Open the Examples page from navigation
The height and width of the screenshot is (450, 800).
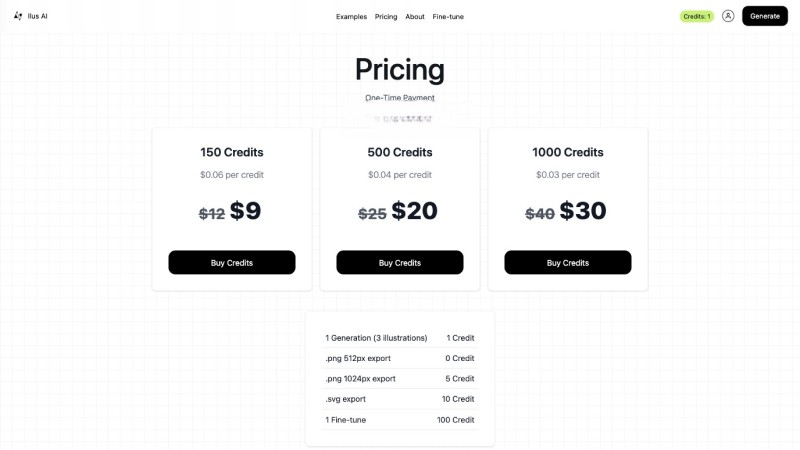click(351, 16)
